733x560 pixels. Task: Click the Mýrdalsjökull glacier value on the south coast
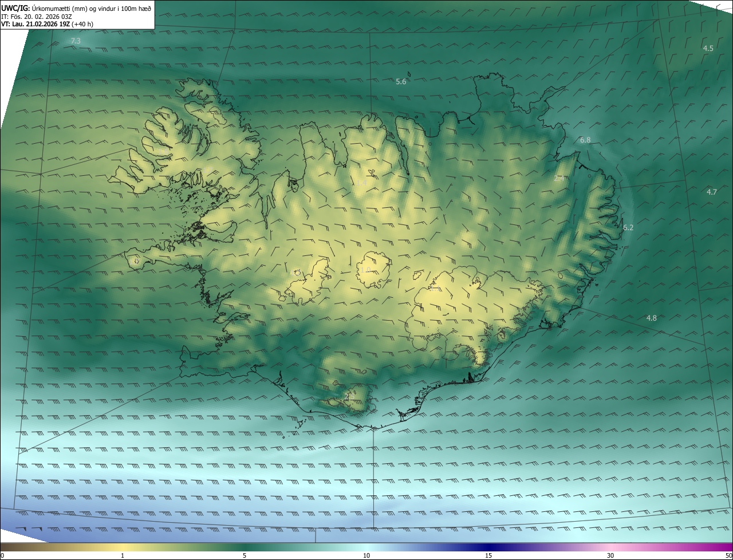pos(349,396)
